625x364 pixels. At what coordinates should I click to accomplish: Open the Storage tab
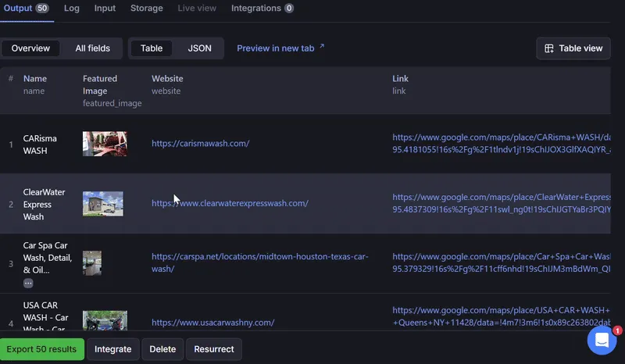[147, 9]
